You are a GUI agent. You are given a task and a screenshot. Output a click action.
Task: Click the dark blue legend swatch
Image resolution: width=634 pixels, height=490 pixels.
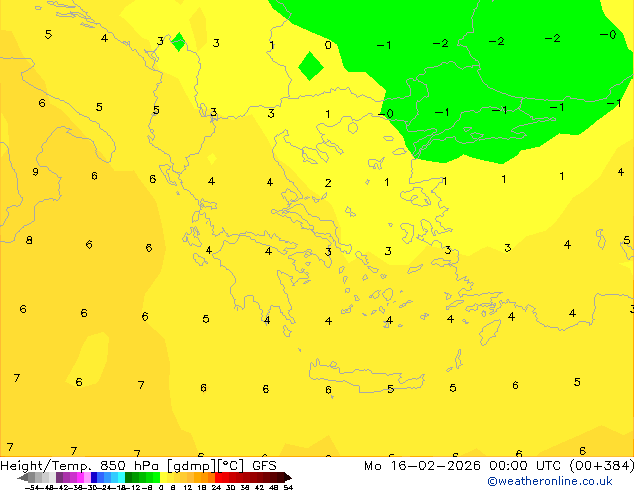[94, 477]
